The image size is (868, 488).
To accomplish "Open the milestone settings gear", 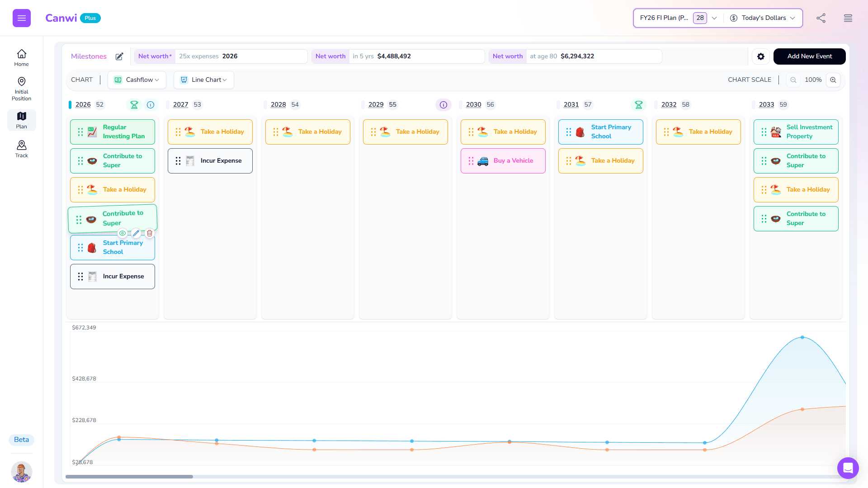I will pyautogui.click(x=761, y=56).
